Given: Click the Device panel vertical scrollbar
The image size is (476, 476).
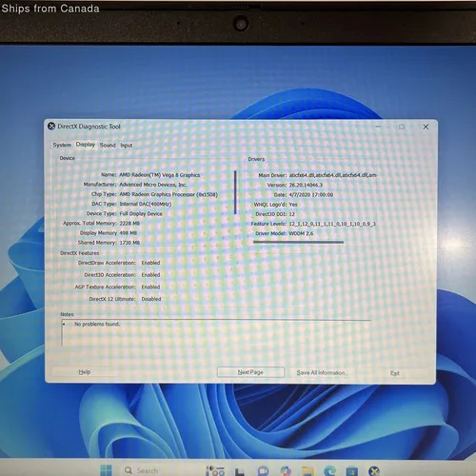Looking at the screenshot, I should [235, 192].
